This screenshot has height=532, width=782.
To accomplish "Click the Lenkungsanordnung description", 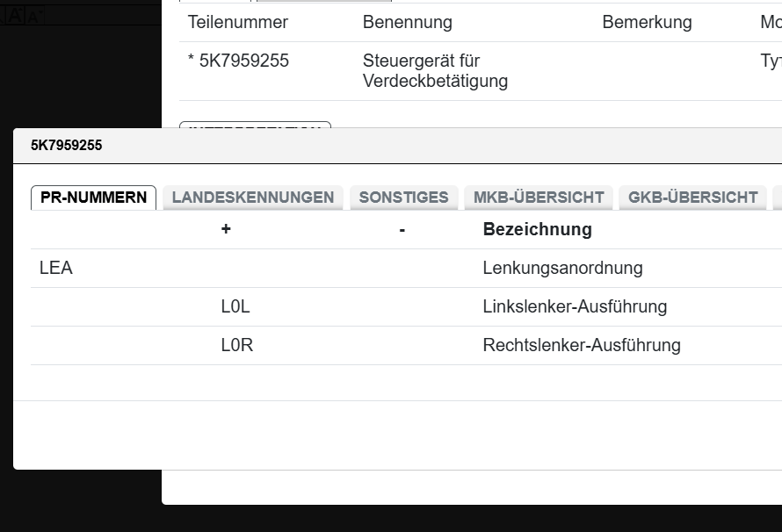I will coord(562,268).
